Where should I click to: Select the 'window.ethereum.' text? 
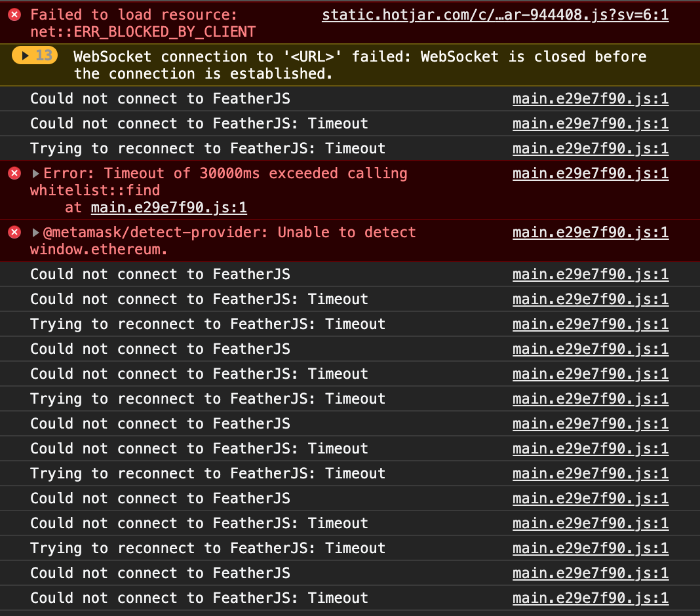(x=99, y=250)
